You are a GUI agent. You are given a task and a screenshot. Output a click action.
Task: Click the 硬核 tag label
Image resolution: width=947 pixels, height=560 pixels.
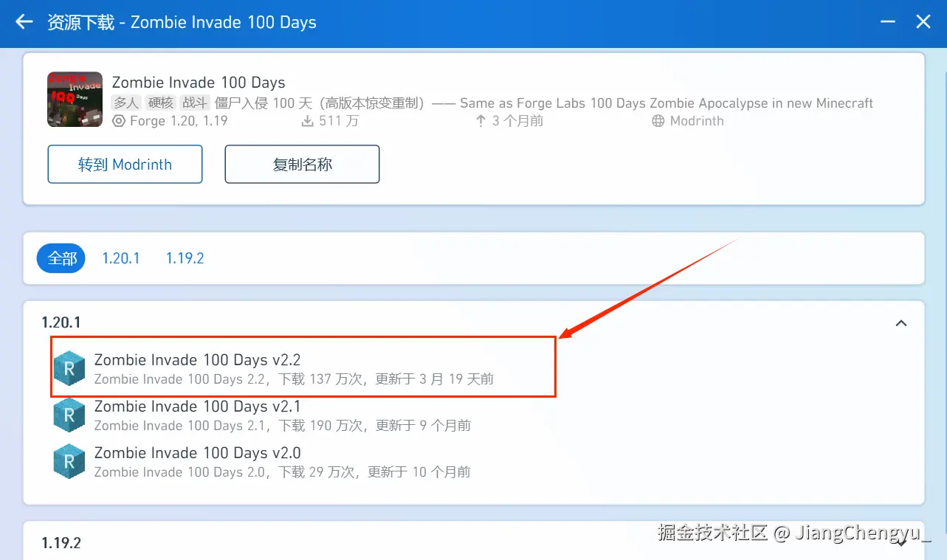coord(160,103)
